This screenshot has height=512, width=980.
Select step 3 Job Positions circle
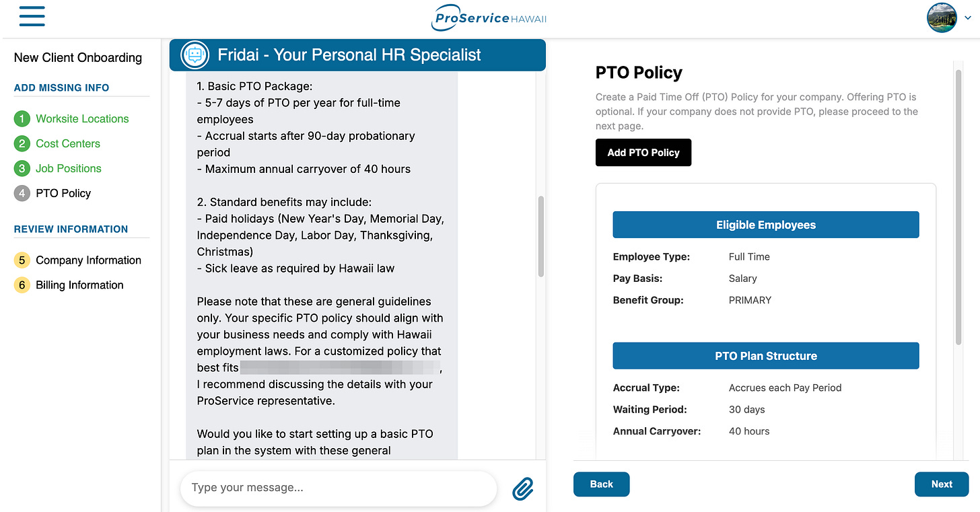point(22,169)
